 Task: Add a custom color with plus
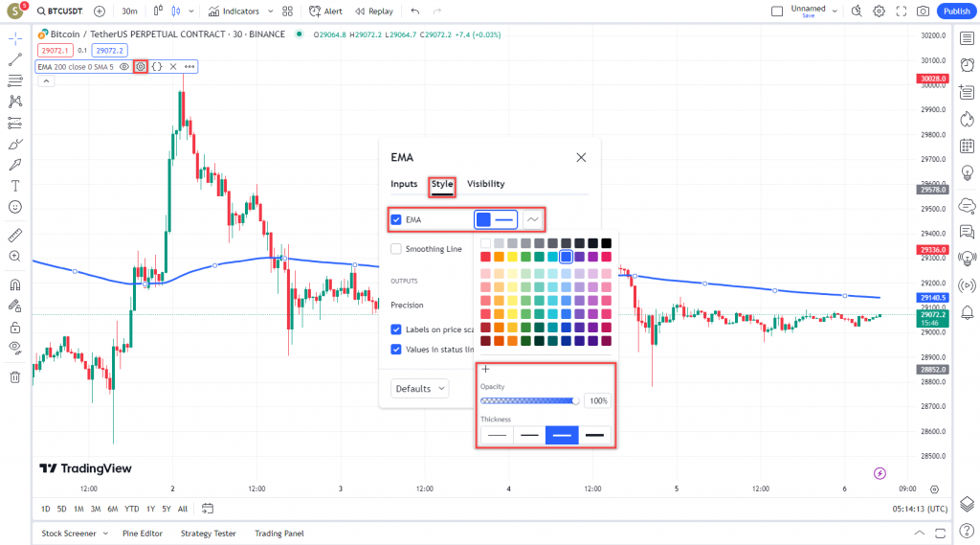coord(485,369)
